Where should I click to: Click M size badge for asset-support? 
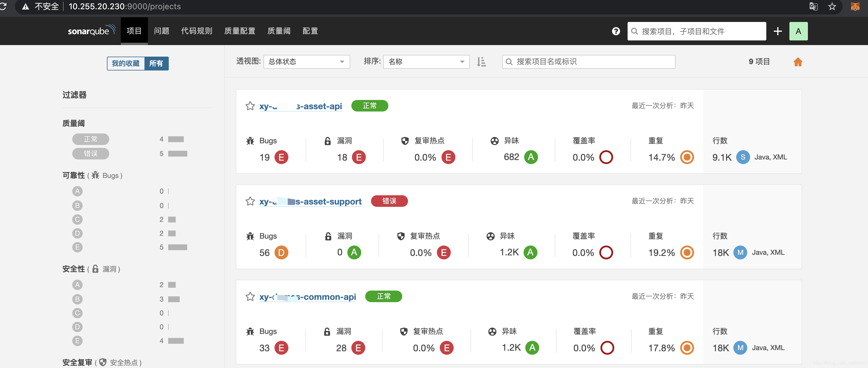pyautogui.click(x=740, y=252)
